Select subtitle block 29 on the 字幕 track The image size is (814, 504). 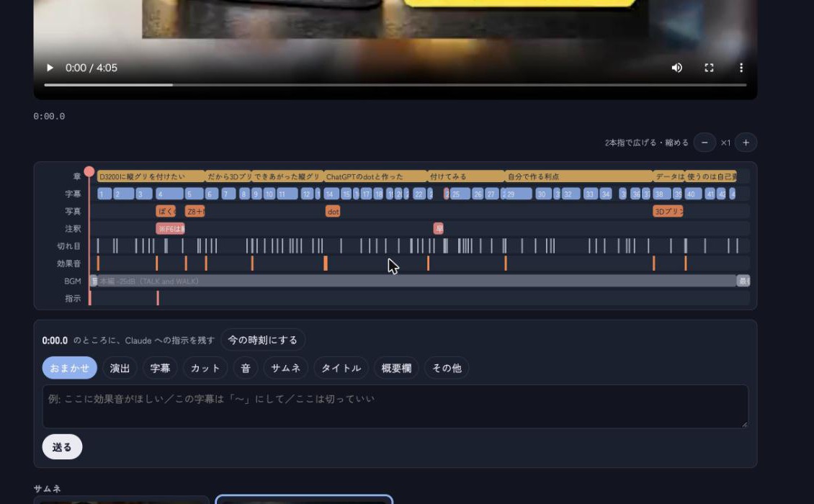pyautogui.click(x=519, y=194)
